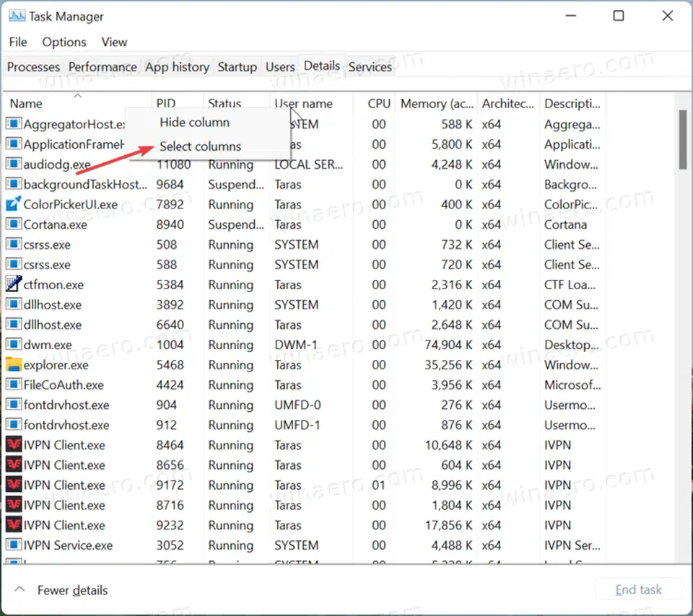Viewport: 693px width, 616px height.
Task: Switch to the Performance tab
Action: click(x=103, y=67)
